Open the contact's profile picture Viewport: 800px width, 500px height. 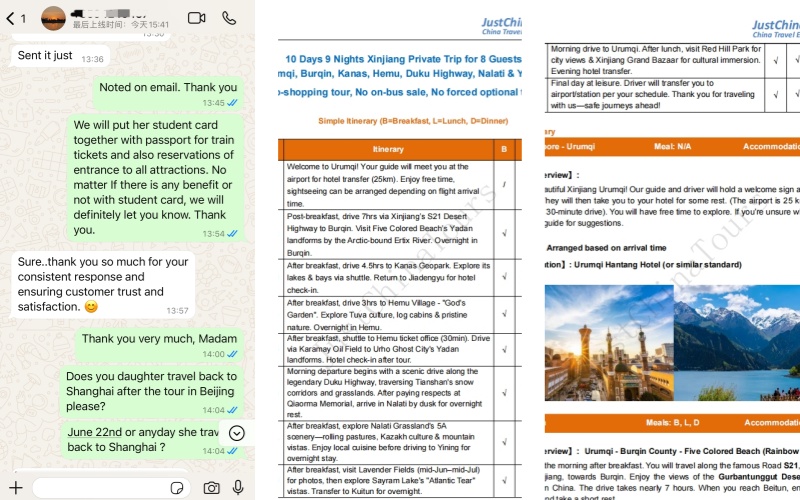click(53, 18)
